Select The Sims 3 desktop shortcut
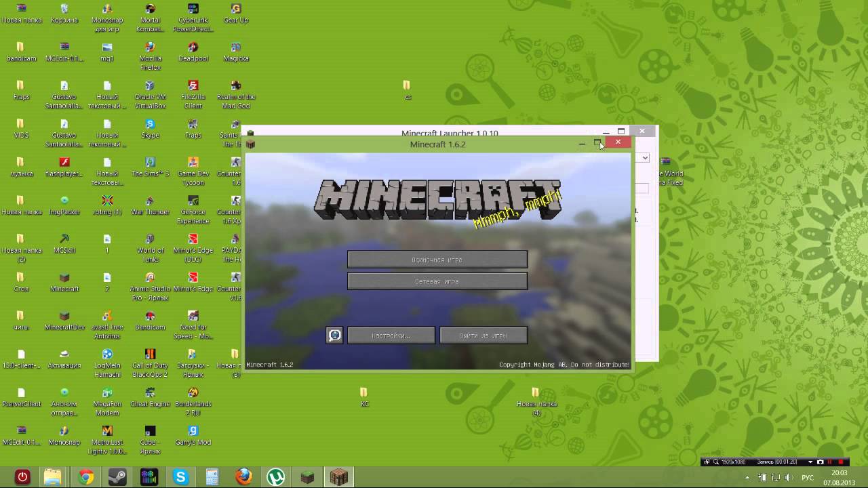The height and width of the screenshot is (488, 868). (x=150, y=167)
